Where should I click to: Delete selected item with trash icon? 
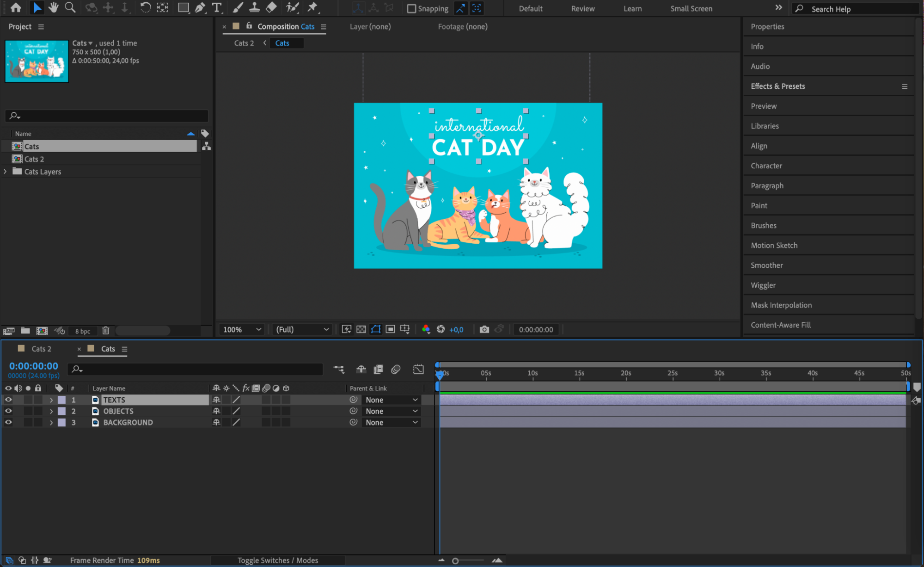click(x=106, y=331)
